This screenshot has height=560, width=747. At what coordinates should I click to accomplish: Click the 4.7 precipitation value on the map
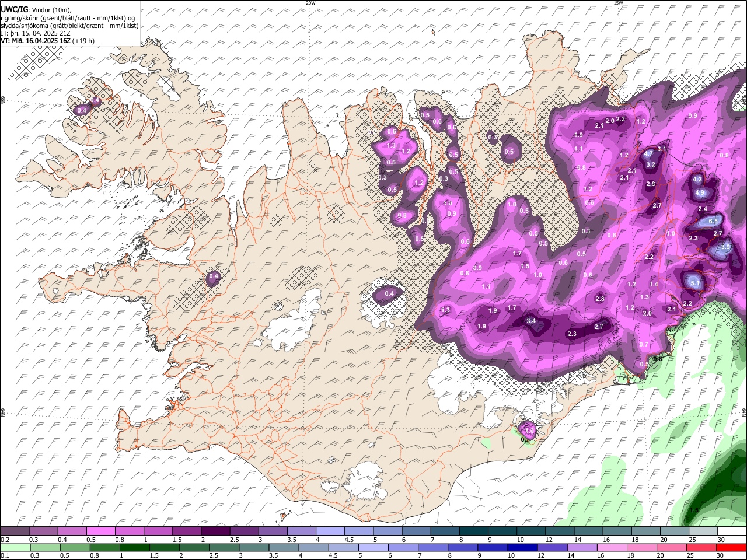[x=649, y=154]
